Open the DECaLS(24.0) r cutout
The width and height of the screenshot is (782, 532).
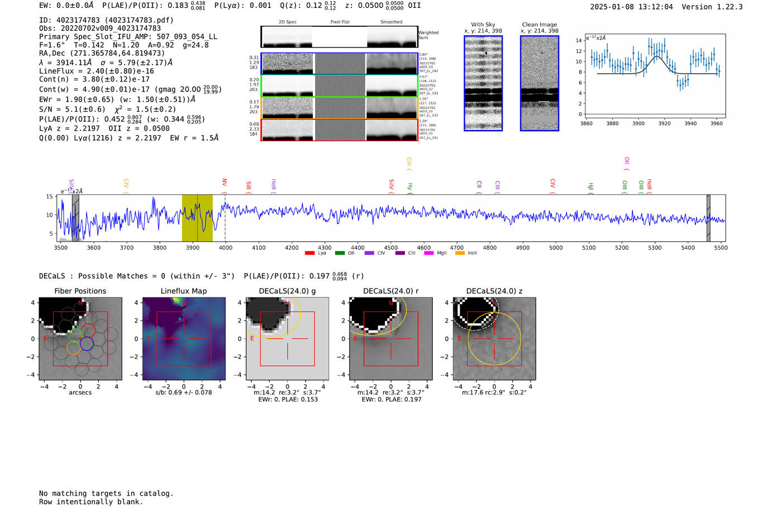click(x=391, y=338)
